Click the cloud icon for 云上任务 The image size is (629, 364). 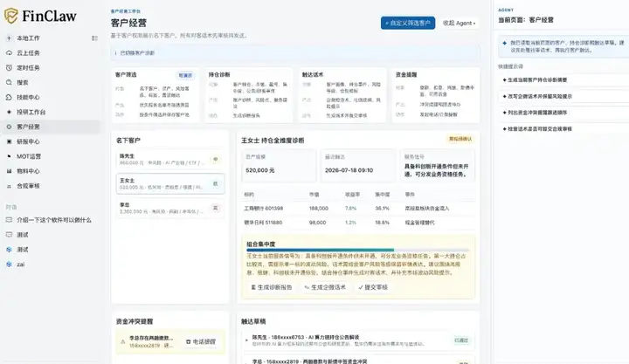point(9,53)
